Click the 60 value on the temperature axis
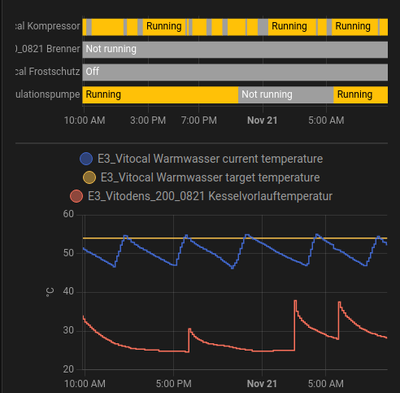The image size is (400, 393). tap(68, 214)
